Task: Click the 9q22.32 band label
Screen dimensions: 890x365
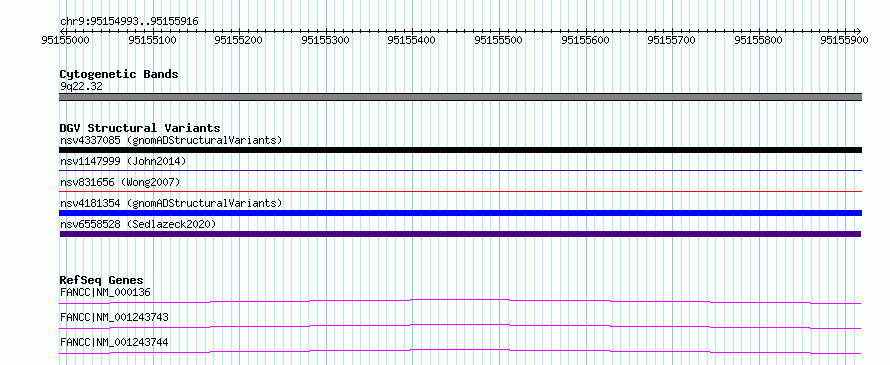Action: pos(81,87)
